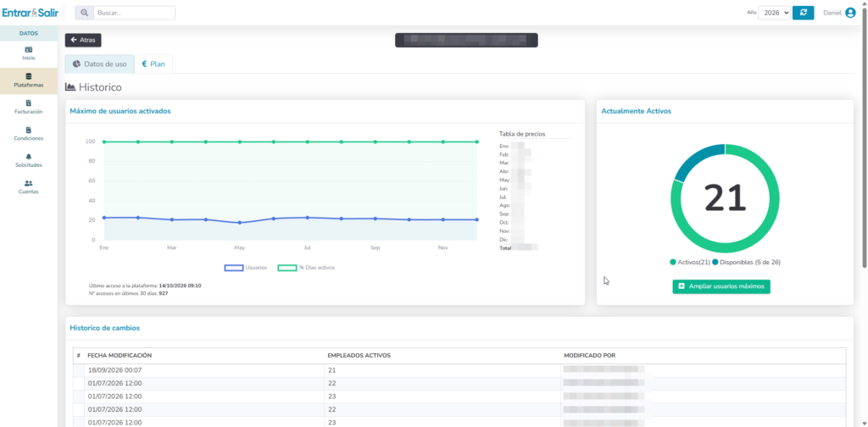Screen dimensions: 868x427
Task: Click the 21 employees table cell
Action: 332,370
